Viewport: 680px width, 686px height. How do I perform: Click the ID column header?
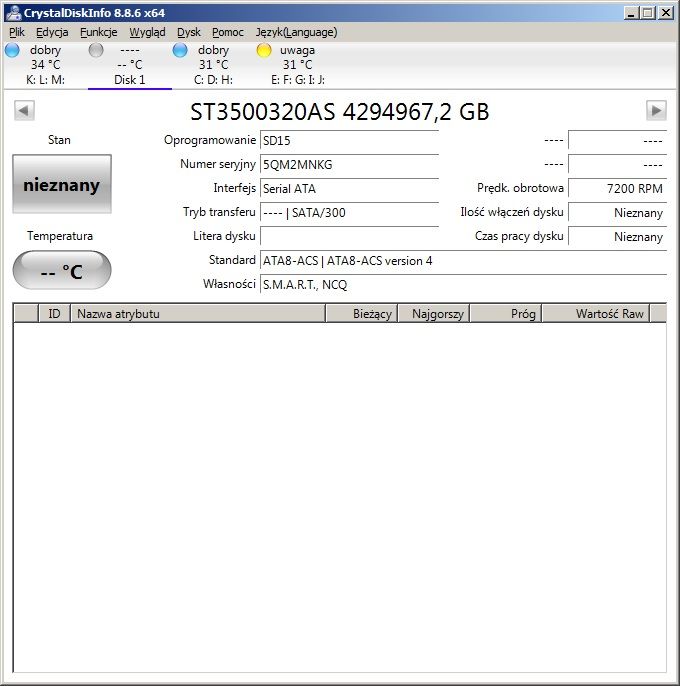54,314
